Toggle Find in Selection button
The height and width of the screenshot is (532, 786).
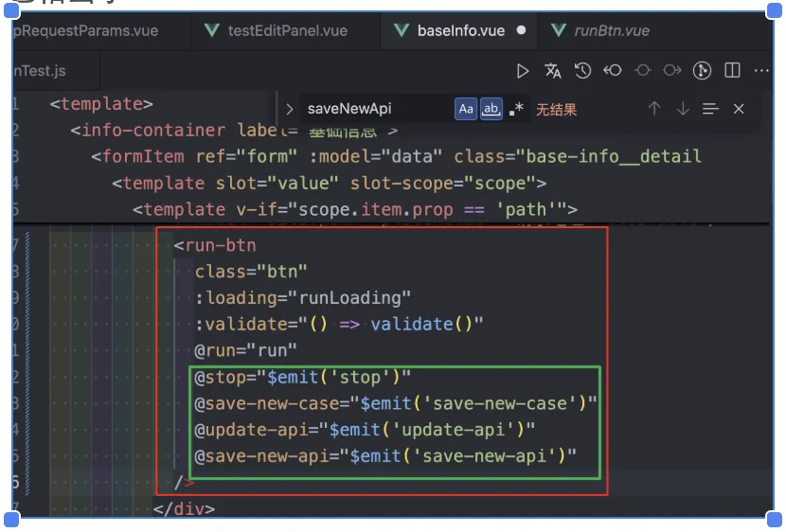[x=710, y=109]
